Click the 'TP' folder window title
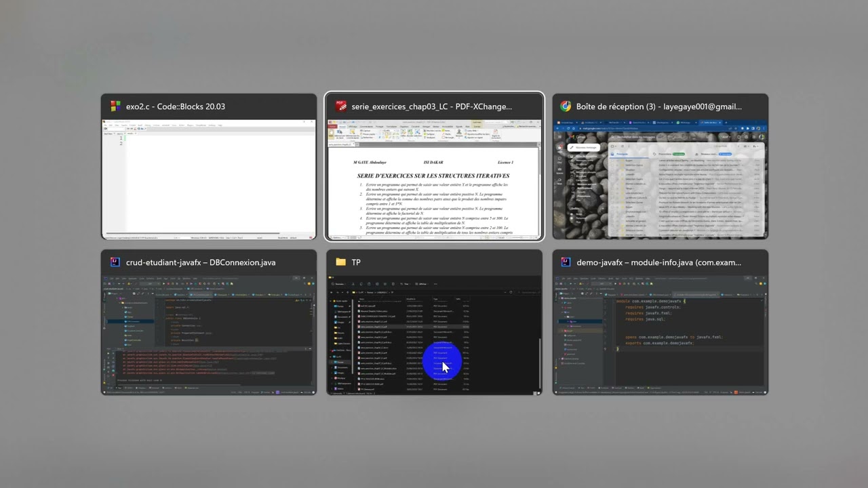The width and height of the screenshot is (868, 488). pyautogui.click(x=356, y=262)
